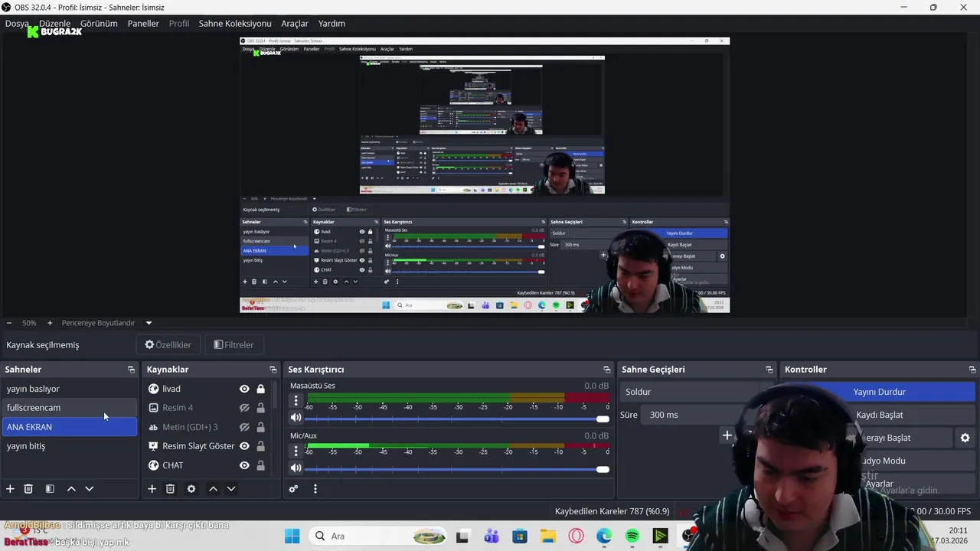The width and height of the screenshot is (980, 551).
Task: Toggle lock on Resim 4 source
Action: coord(260,408)
